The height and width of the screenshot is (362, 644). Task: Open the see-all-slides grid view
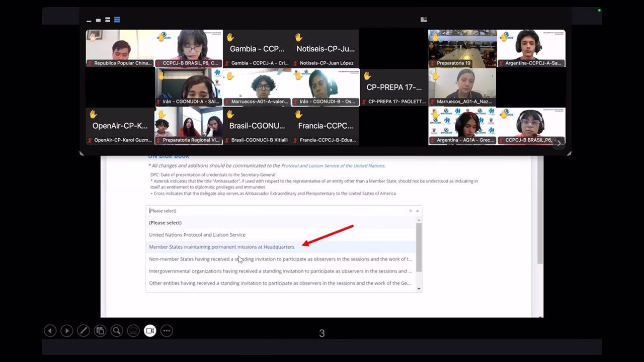tap(100, 331)
